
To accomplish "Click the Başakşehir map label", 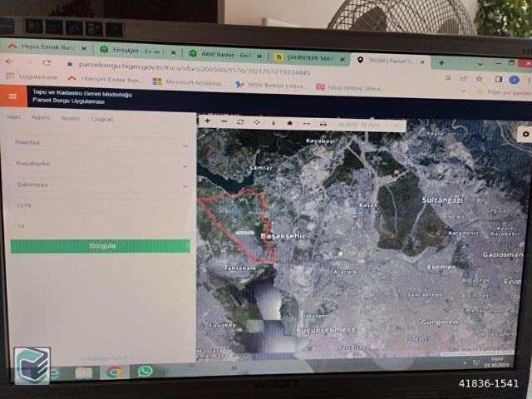I will click(283, 236).
